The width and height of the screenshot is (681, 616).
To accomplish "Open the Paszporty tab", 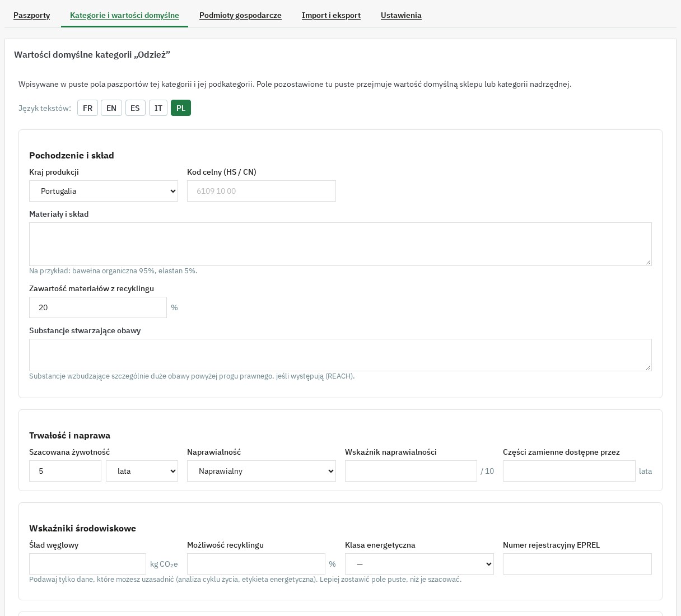I will pos(31,15).
